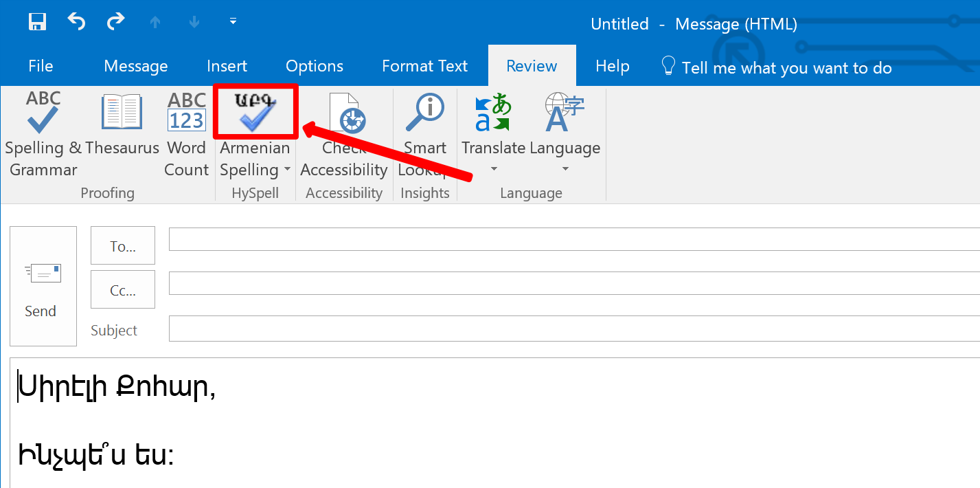The width and height of the screenshot is (980, 488).
Task: Open the Format Text tab
Action: tap(424, 66)
